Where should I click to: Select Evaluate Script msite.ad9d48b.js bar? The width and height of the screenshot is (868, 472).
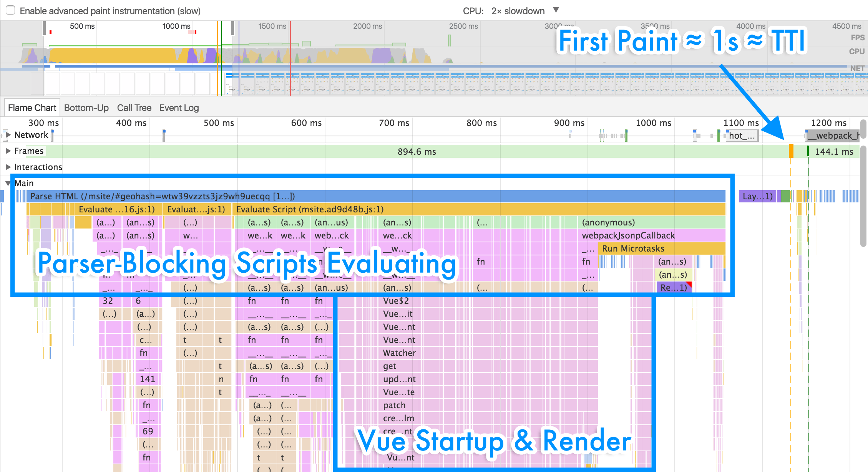[x=479, y=209]
